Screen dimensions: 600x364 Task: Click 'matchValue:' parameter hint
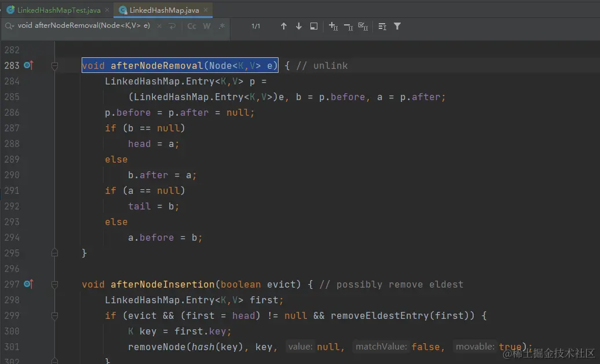pos(381,347)
